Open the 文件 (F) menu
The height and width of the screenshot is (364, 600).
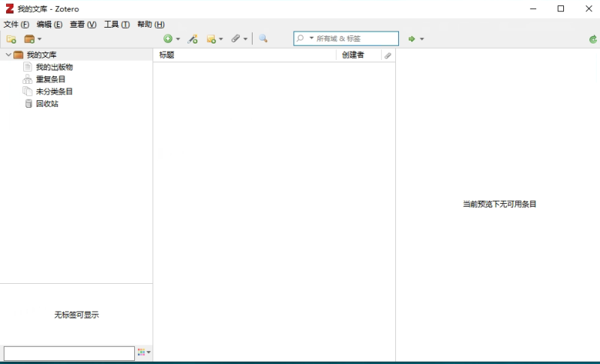[x=16, y=25]
